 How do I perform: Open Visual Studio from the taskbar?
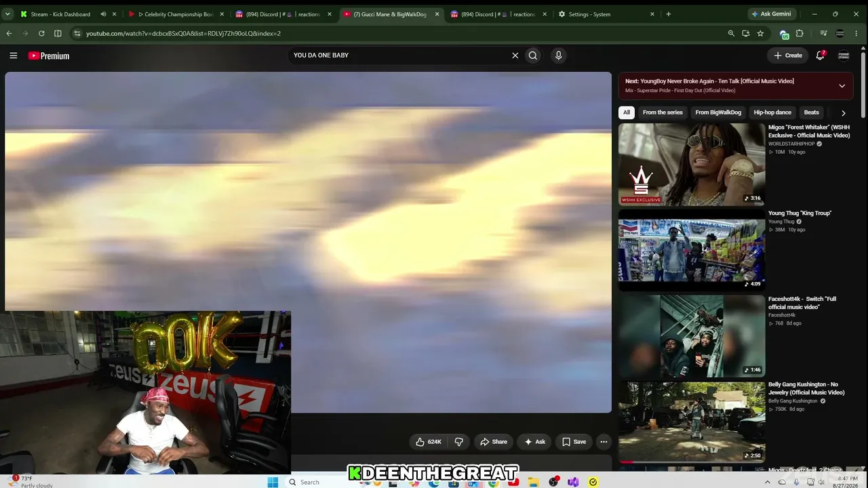click(x=573, y=482)
